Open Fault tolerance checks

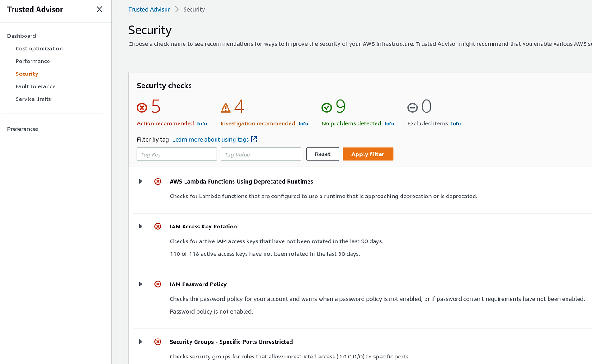pos(35,86)
